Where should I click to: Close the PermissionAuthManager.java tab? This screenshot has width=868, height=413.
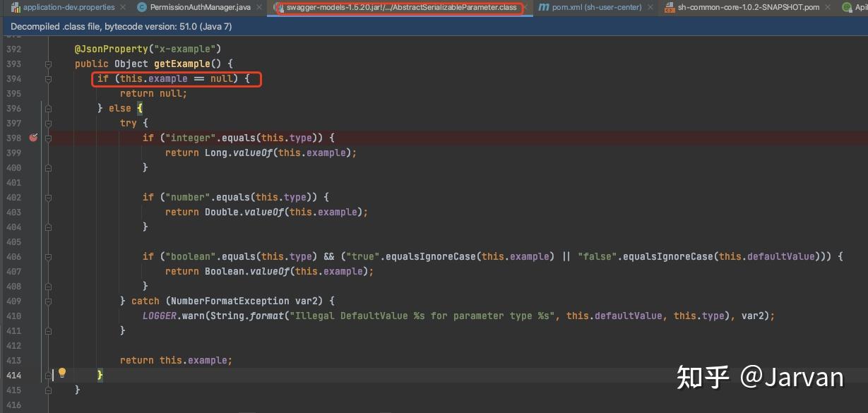(258, 7)
